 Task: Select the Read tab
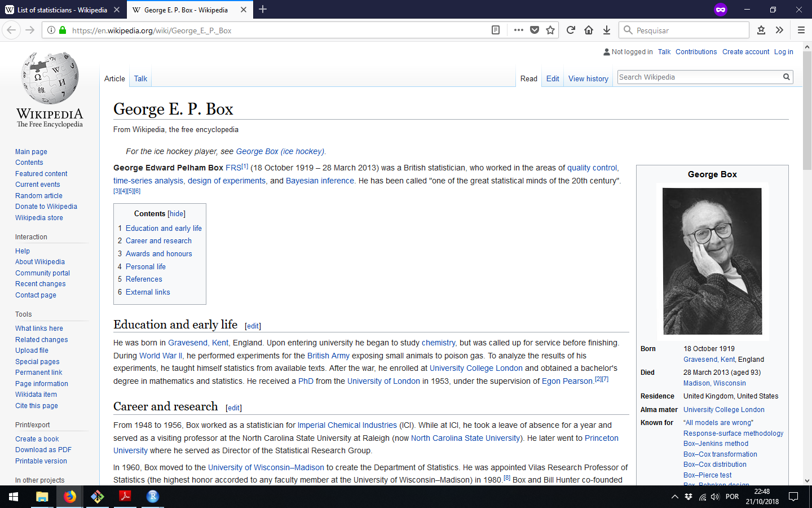pos(529,78)
